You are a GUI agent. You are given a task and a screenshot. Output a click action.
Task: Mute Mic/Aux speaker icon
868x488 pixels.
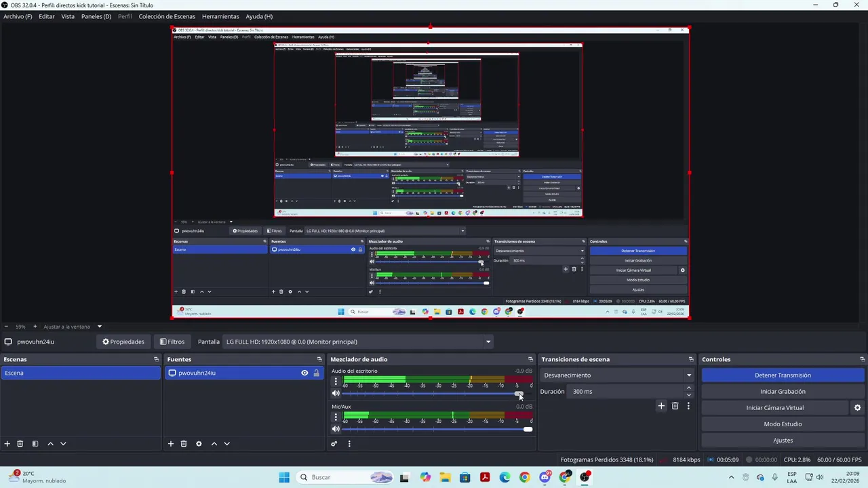(336, 429)
